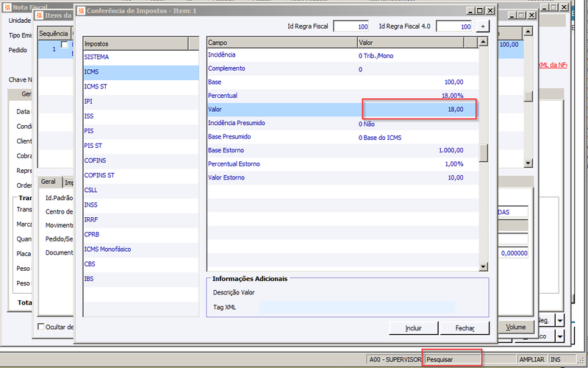
Task: Open the XML da NFe link in Nota Fiscal
Action: pyautogui.click(x=553, y=65)
